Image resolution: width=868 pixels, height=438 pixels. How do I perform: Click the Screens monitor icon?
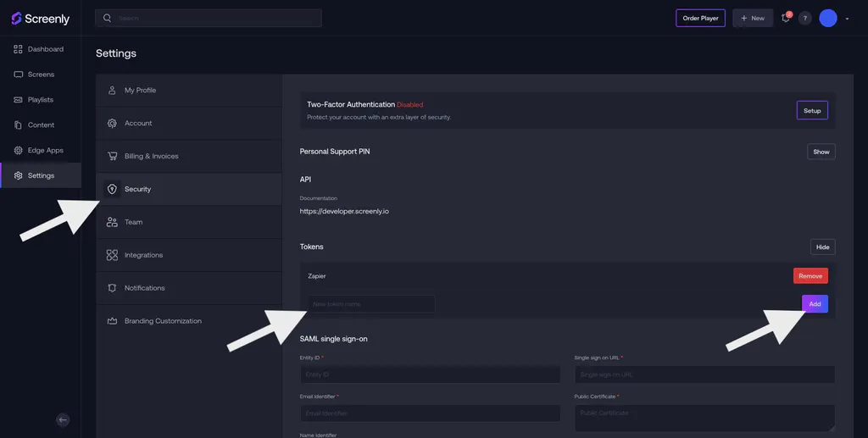coord(19,75)
